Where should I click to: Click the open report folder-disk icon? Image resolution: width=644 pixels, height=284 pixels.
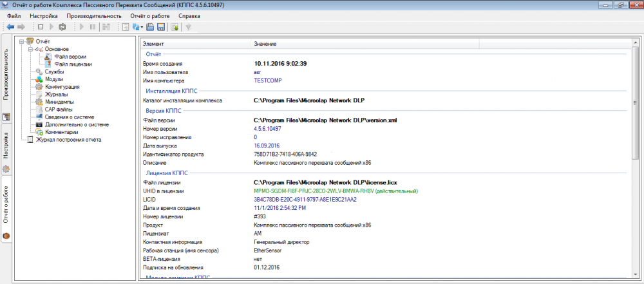150,27
